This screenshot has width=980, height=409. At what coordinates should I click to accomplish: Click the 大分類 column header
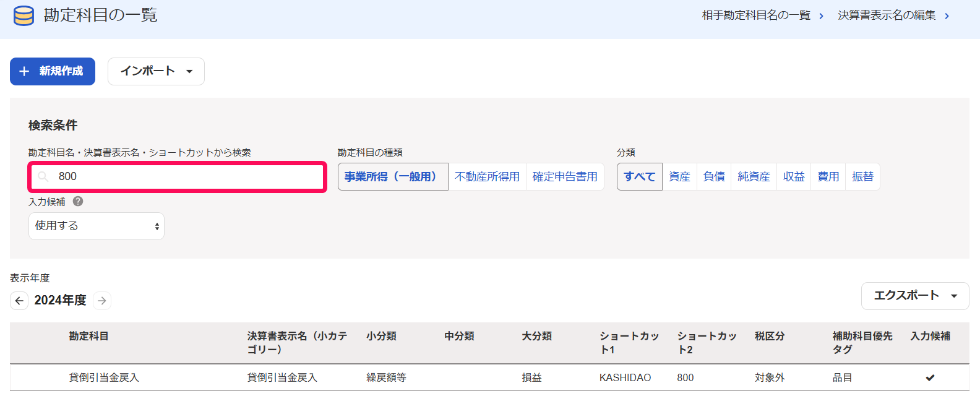click(x=536, y=336)
